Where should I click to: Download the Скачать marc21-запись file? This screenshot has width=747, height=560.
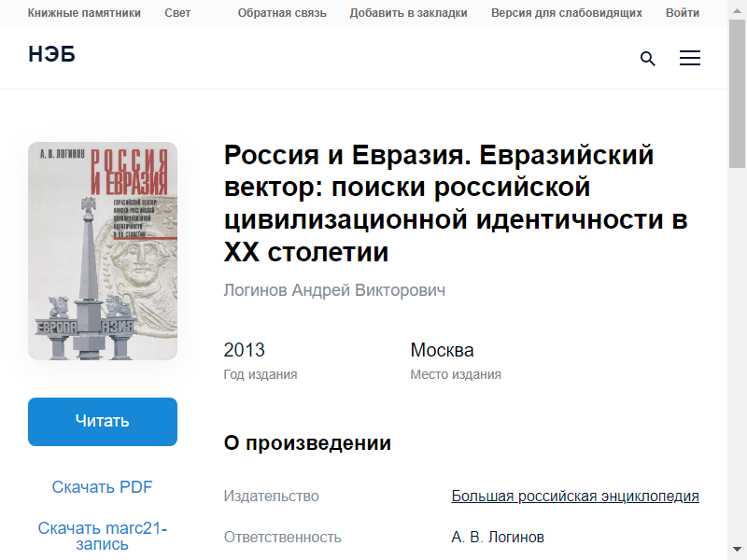point(103,536)
